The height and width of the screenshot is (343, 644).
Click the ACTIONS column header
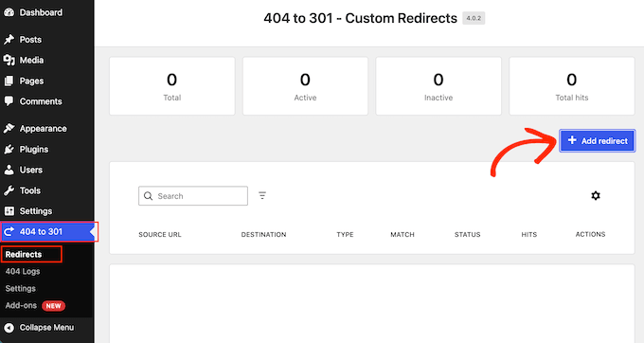pos(590,234)
